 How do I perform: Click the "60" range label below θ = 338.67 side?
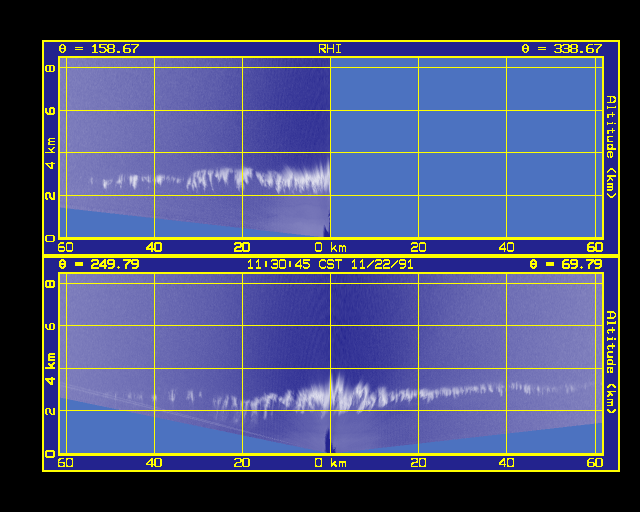[595, 247]
